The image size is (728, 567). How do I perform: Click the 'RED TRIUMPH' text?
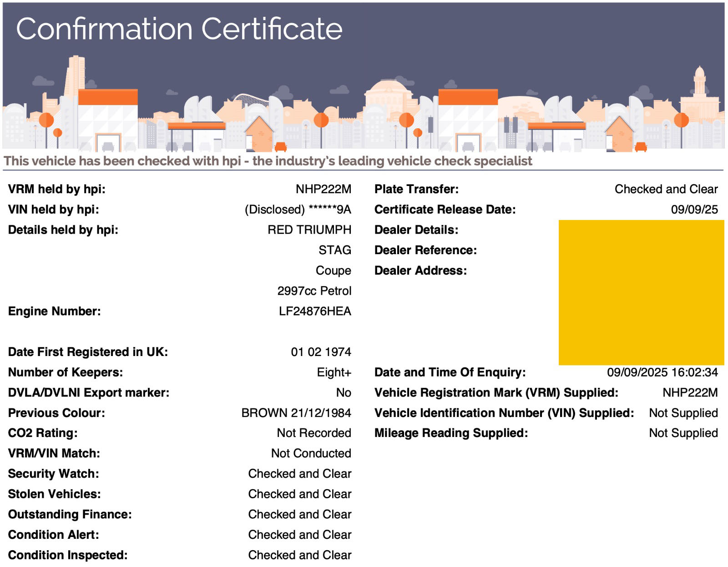(x=309, y=230)
